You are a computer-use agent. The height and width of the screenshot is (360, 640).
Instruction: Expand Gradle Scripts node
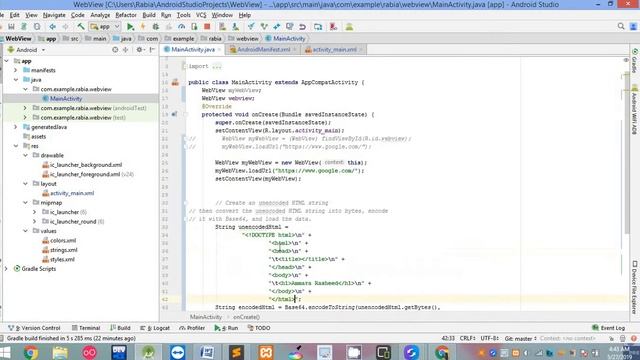[x=6, y=269]
